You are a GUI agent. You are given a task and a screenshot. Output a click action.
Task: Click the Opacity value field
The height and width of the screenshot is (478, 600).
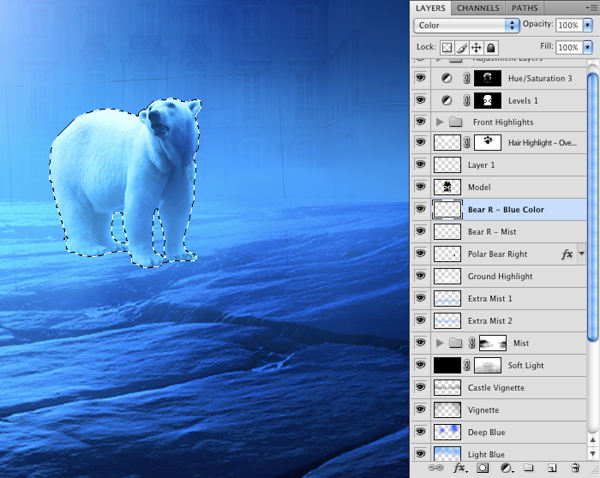[569, 25]
